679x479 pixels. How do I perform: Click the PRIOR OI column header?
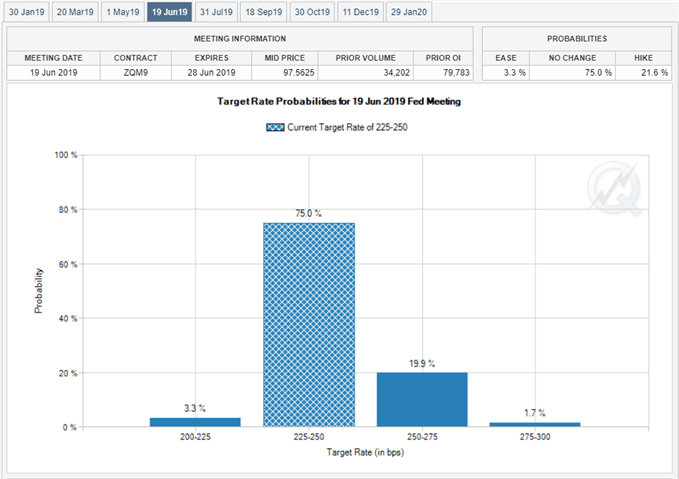[443, 58]
